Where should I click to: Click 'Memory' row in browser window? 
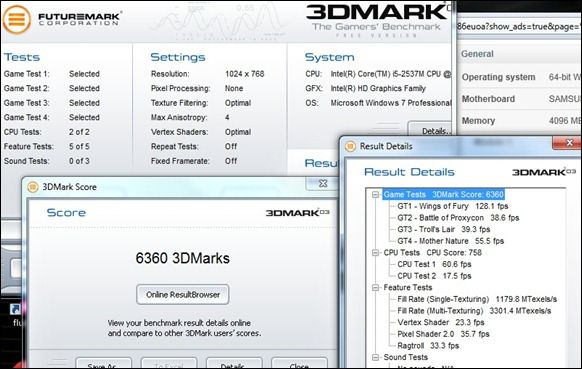click(520, 121)
